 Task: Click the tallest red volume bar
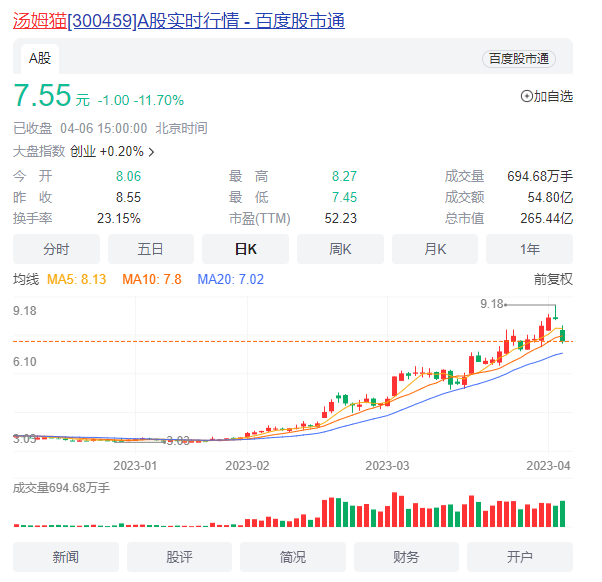point(394,509)
